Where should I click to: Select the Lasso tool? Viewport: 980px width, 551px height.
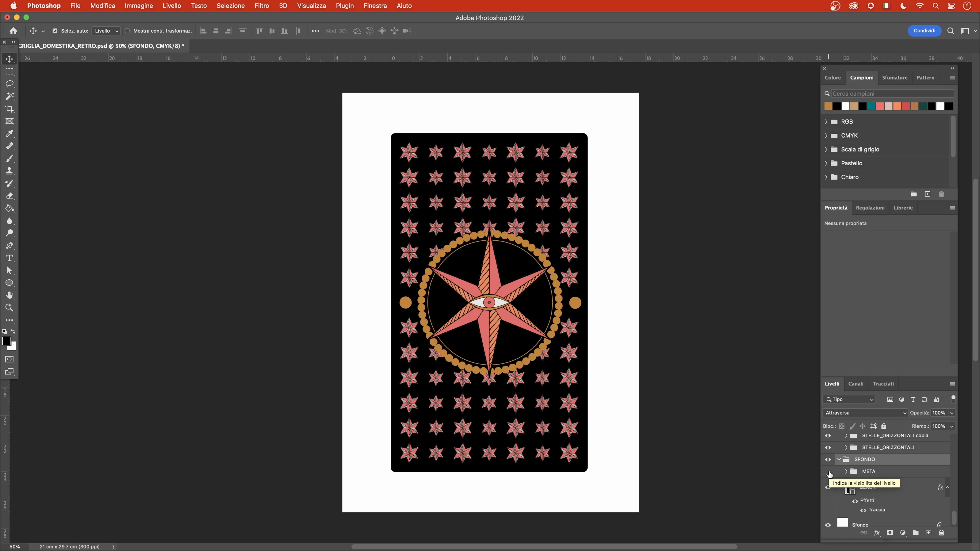coord(9,84)
